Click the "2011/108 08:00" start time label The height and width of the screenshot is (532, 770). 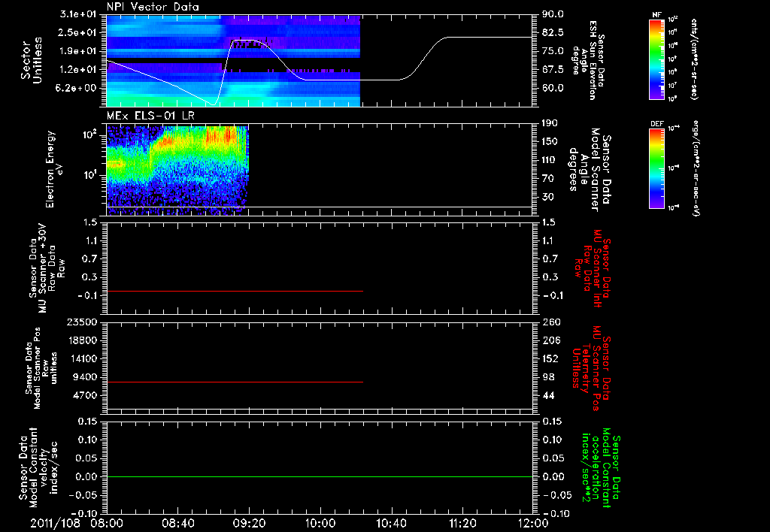click(x=77, y=523)
